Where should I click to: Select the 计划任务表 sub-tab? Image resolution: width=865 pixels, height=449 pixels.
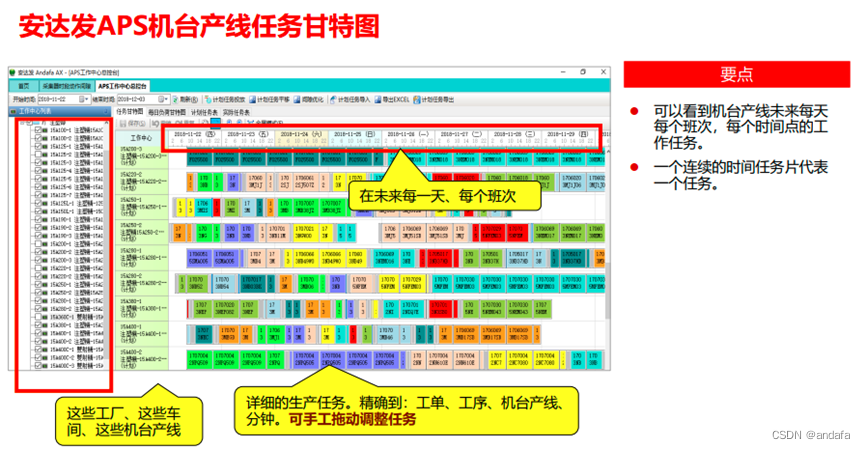205,112
